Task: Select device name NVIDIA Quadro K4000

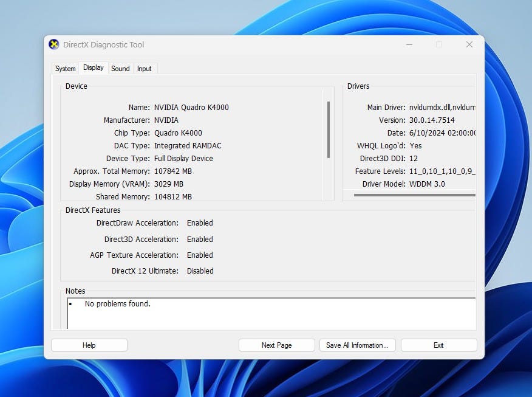Action: coord(191,108)
